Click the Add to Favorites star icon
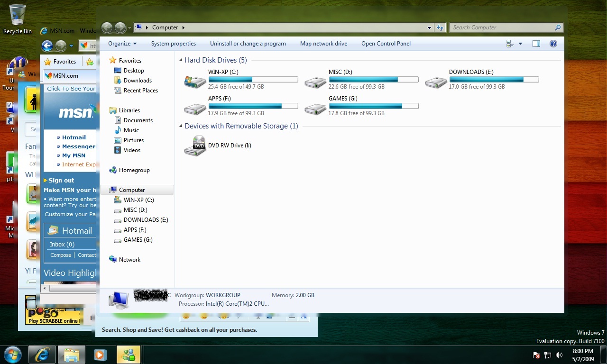The image size is (607, 364). point(90,61)
